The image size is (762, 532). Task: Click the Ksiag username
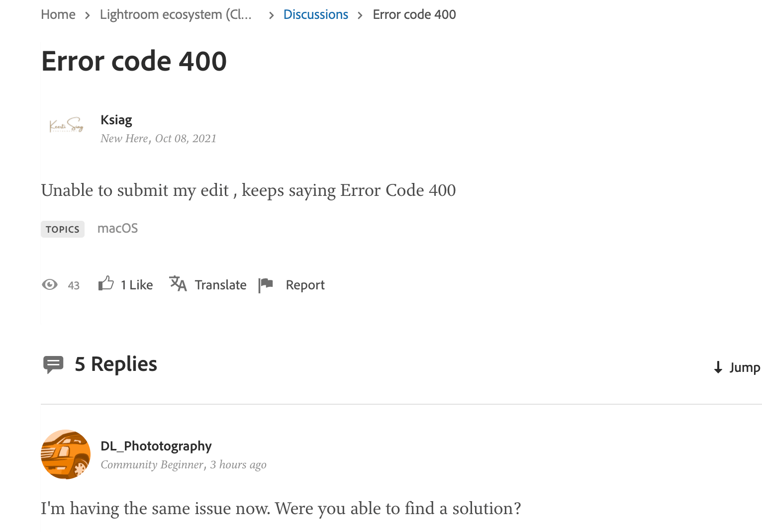click(116, 120)
